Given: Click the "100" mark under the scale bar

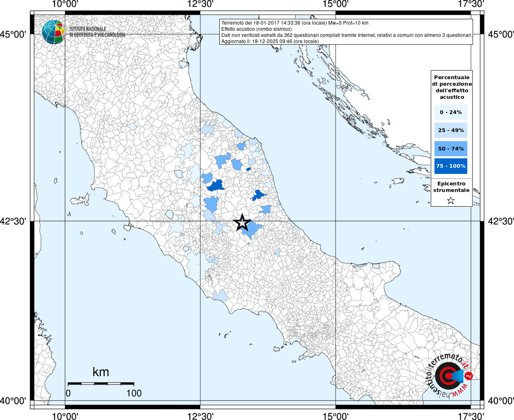Looking at the screenshot, I should 134,393.
